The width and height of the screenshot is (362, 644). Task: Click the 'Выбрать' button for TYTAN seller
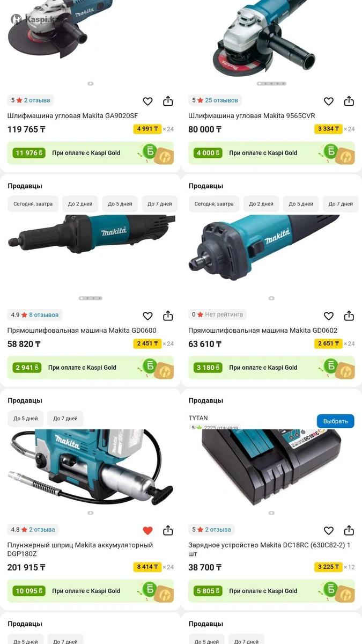(336, 421)
